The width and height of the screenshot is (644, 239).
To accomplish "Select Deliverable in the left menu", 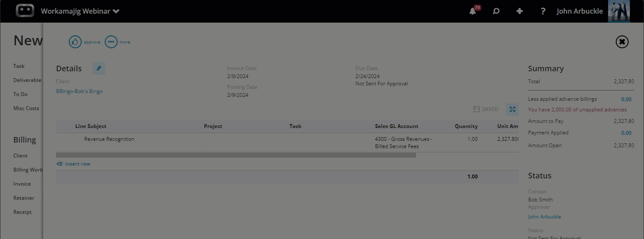I will (x=27, y=80).
